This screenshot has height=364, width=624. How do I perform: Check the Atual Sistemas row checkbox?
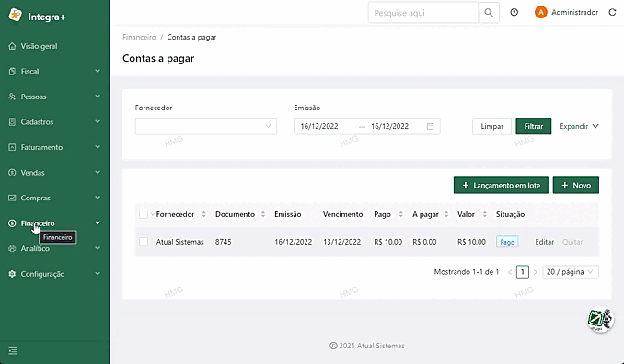[x=144, y=242]
